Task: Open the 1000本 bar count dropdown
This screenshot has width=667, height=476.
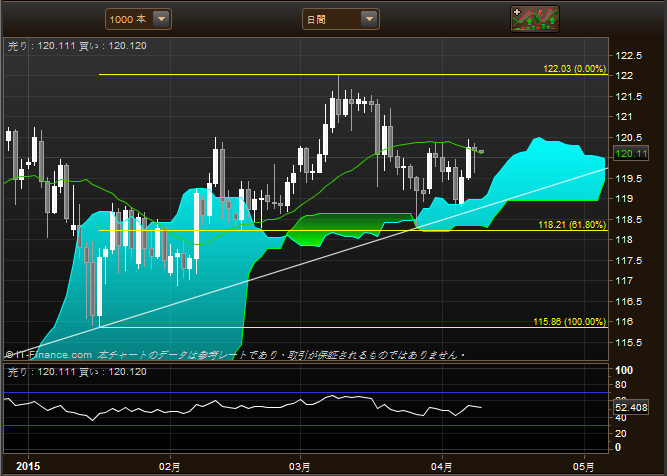Action: click(138, 19)
